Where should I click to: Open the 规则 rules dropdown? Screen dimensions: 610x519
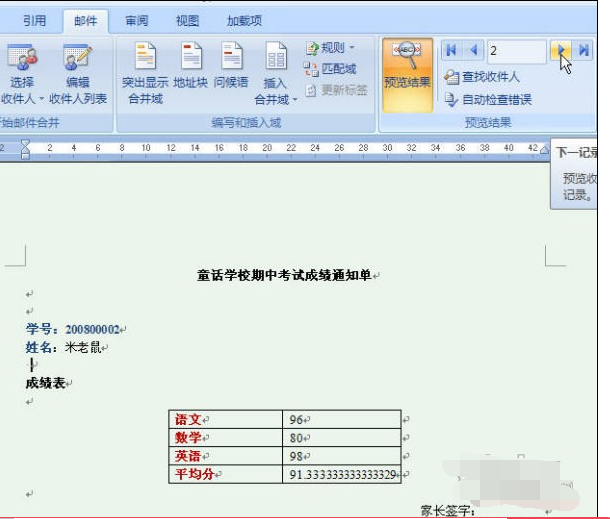point(330,48)
